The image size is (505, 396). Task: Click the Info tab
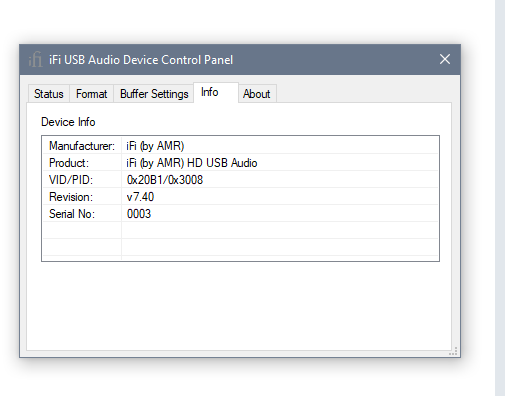210,92
